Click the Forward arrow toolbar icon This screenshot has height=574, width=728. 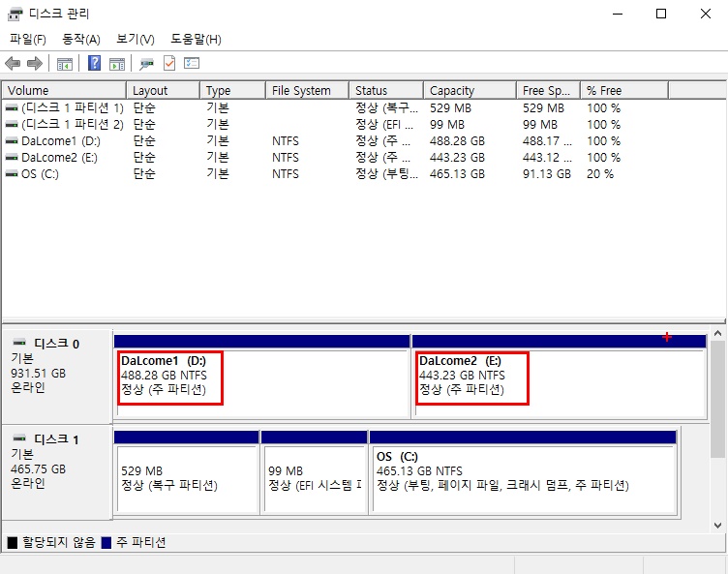[35, 63]
